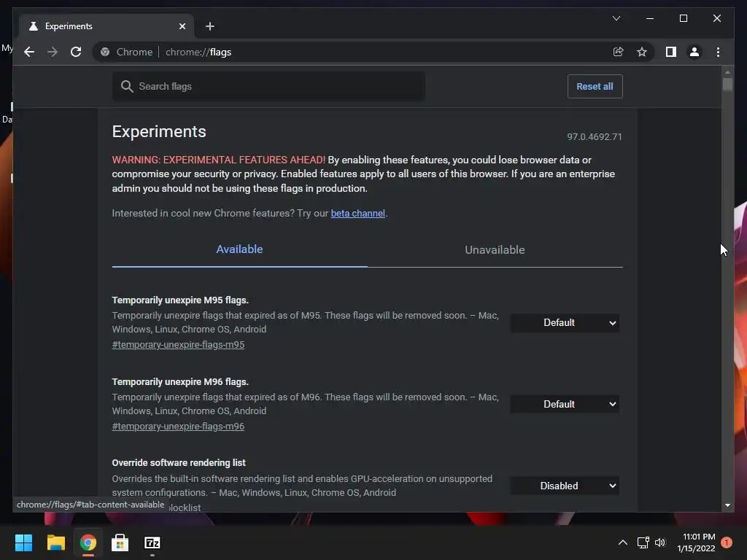Bookmark this tab with the star icon
The image size is (747, 560).
(x=642, y=52)
